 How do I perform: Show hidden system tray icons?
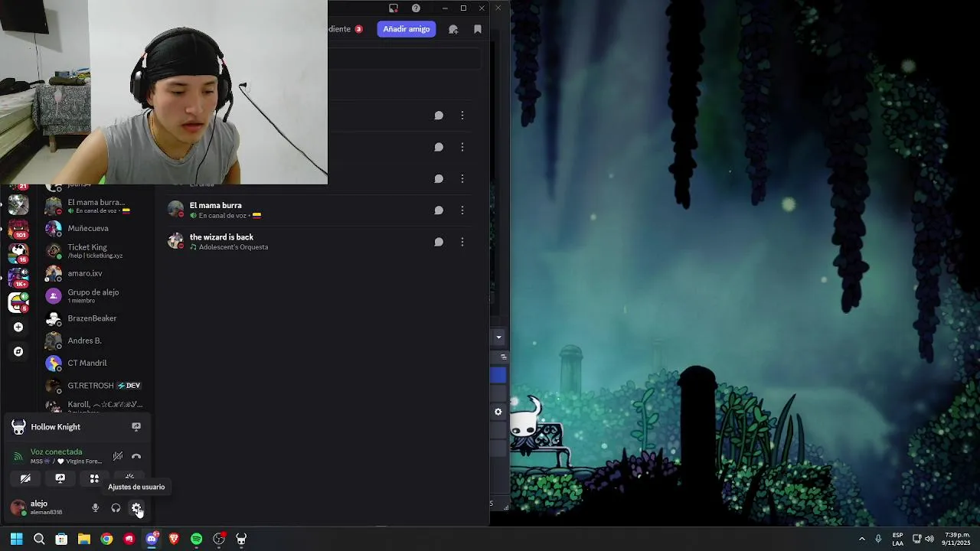pos(861,539)
